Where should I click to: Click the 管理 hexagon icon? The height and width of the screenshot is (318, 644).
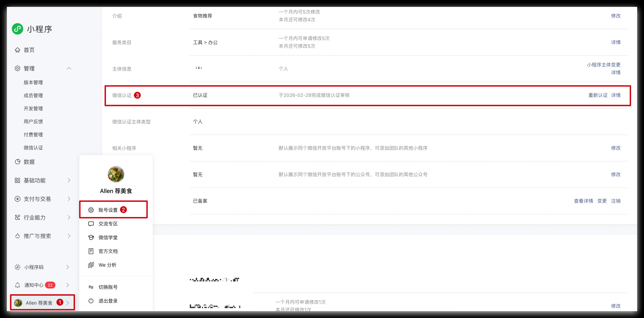coord(17,68)
